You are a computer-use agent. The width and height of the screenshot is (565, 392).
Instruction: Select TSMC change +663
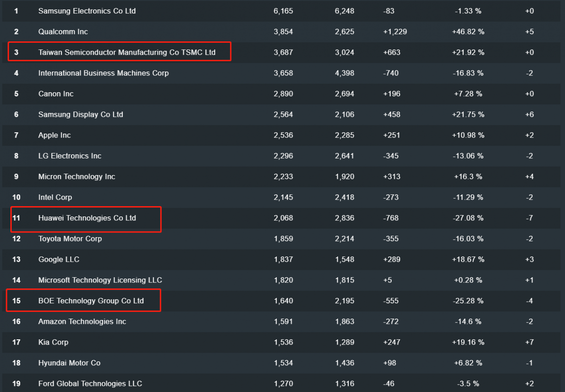392,52
